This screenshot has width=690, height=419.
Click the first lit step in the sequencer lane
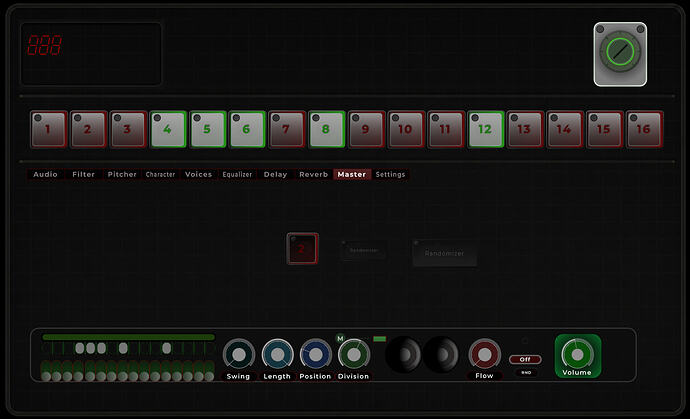click(x=80, y=348)
